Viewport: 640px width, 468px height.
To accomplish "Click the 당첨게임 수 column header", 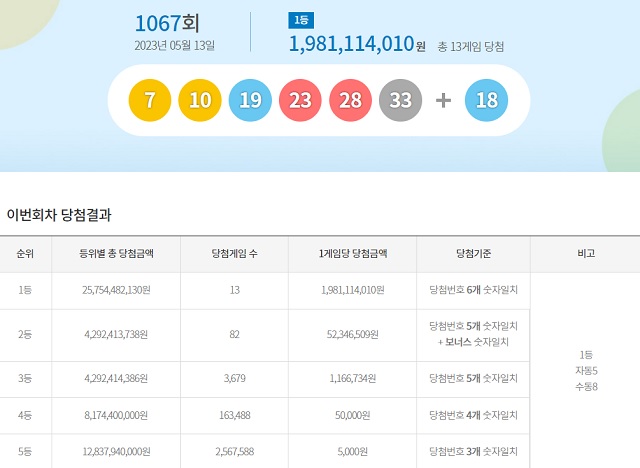I will [235, 254].
